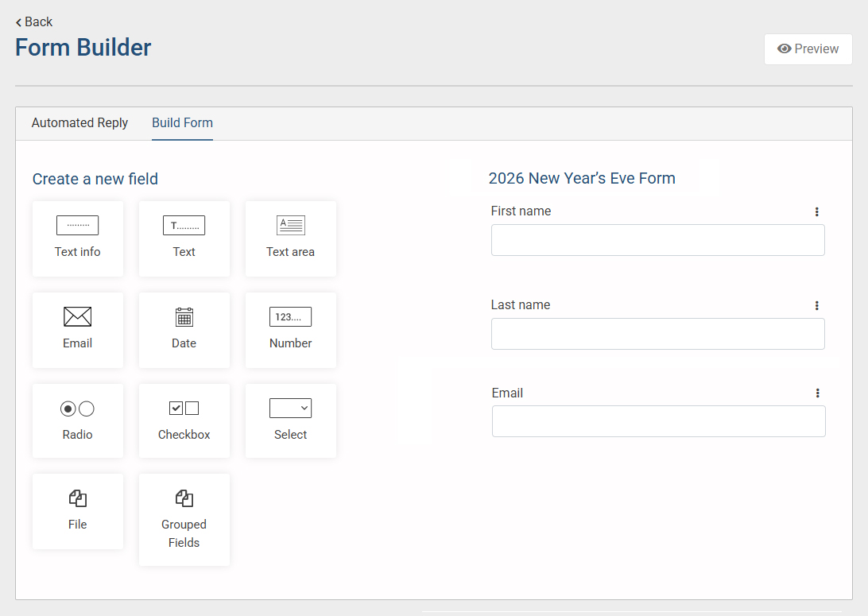Add a Text info field
This screenshot has width=868, height=616.
click(78, 238)
